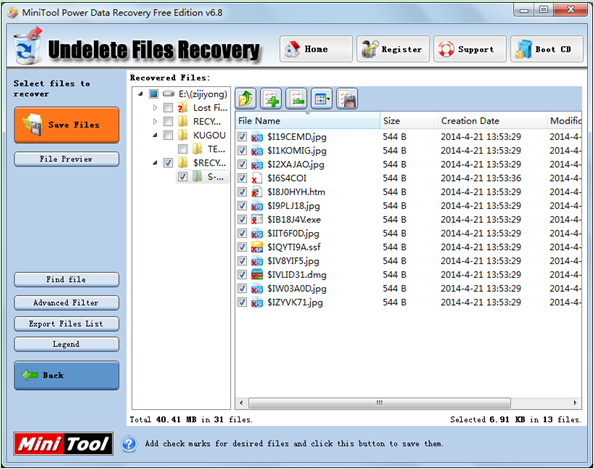Click the go-up-folder arrow toolbar icon

(x=245, y=98)
